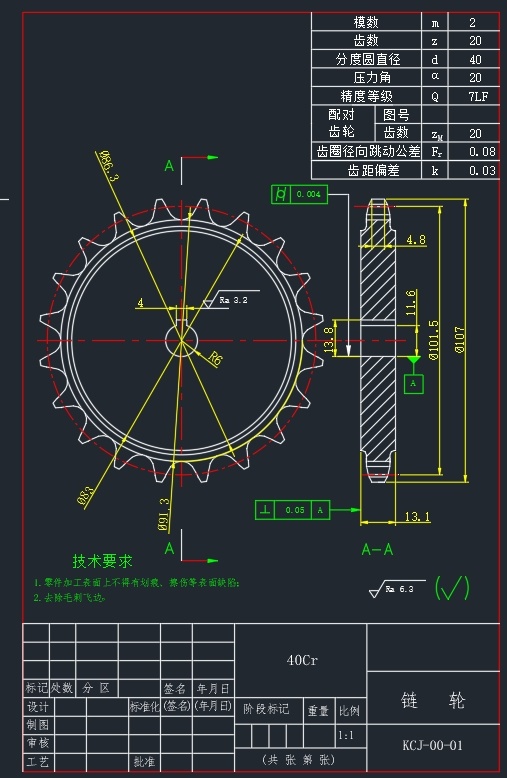507x778 pixels.
Task: Click the 40Cr material text
Action: pos(302,660)
